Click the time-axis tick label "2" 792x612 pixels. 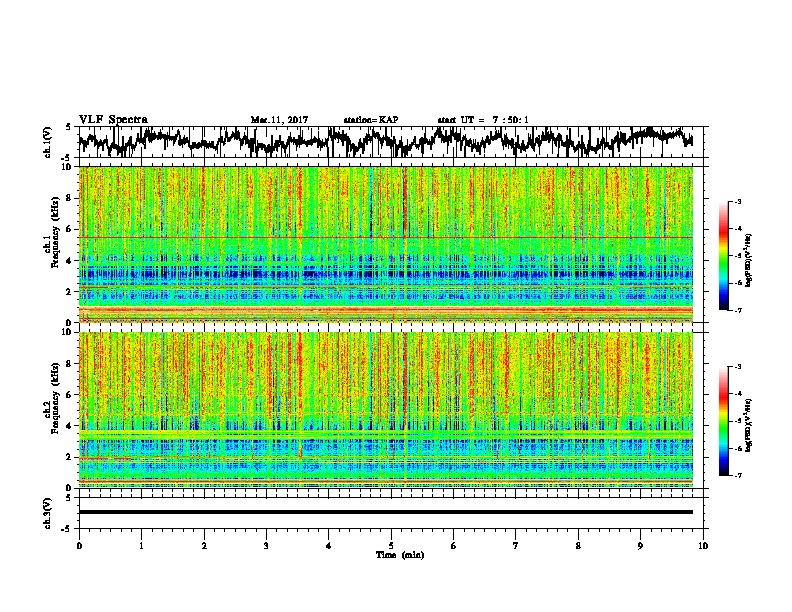coord(204,546)
